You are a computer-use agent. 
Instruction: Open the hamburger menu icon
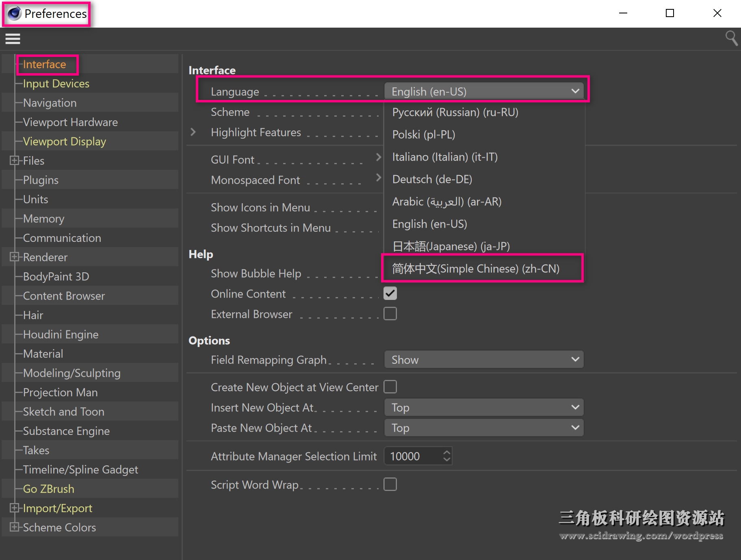click(x=13, y=39)
